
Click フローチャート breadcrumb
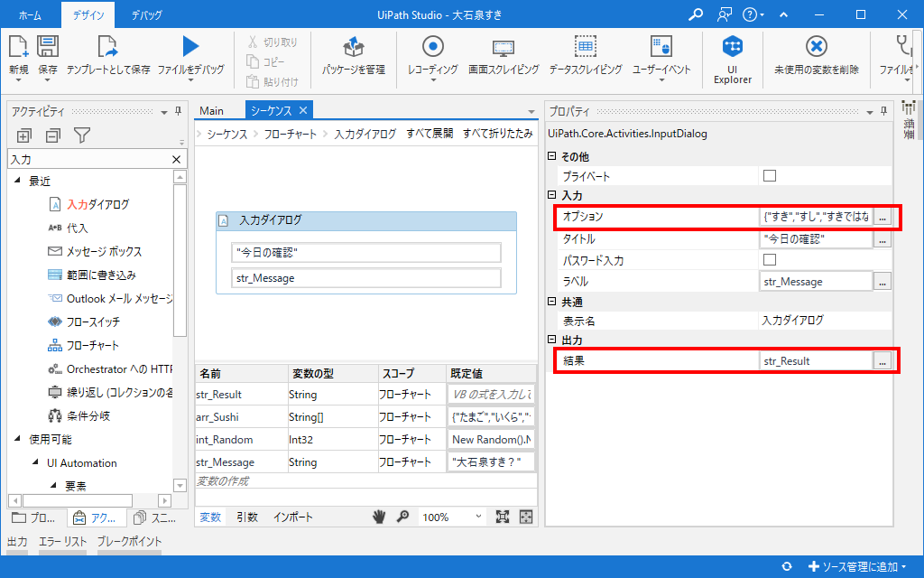tap(290, 134)
